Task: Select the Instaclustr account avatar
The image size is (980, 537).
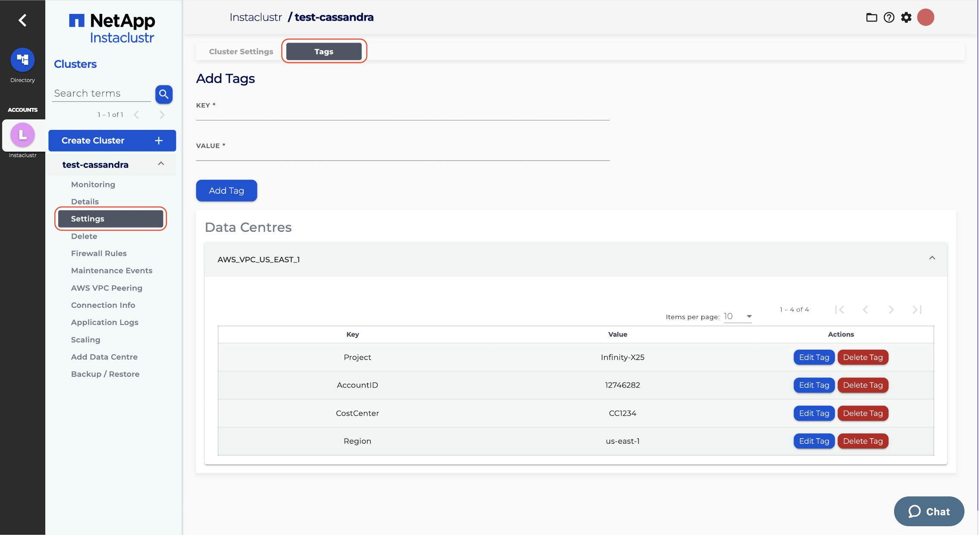Action: pyautogui.click(x=22, y=135)
